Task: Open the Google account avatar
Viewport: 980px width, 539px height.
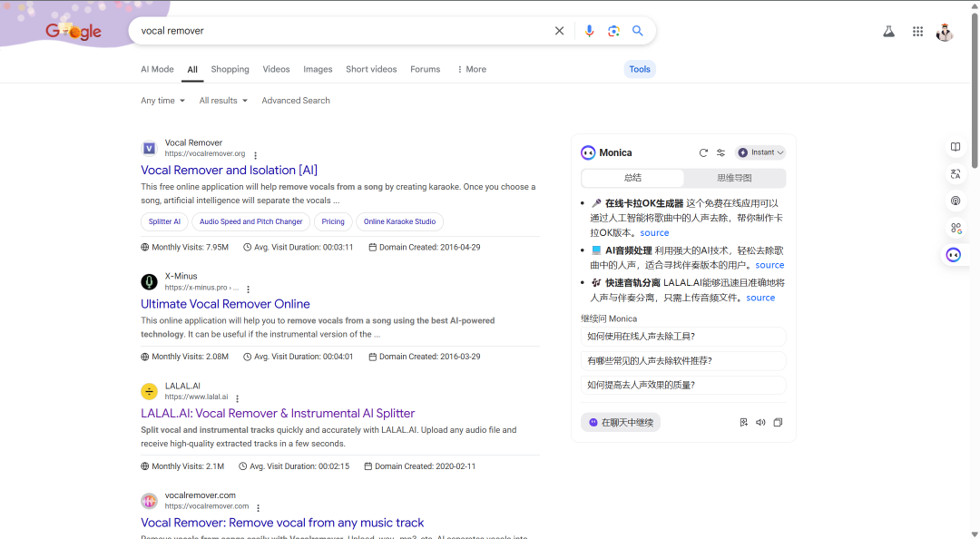Action: pyautogui.click(x=945, y=32)
